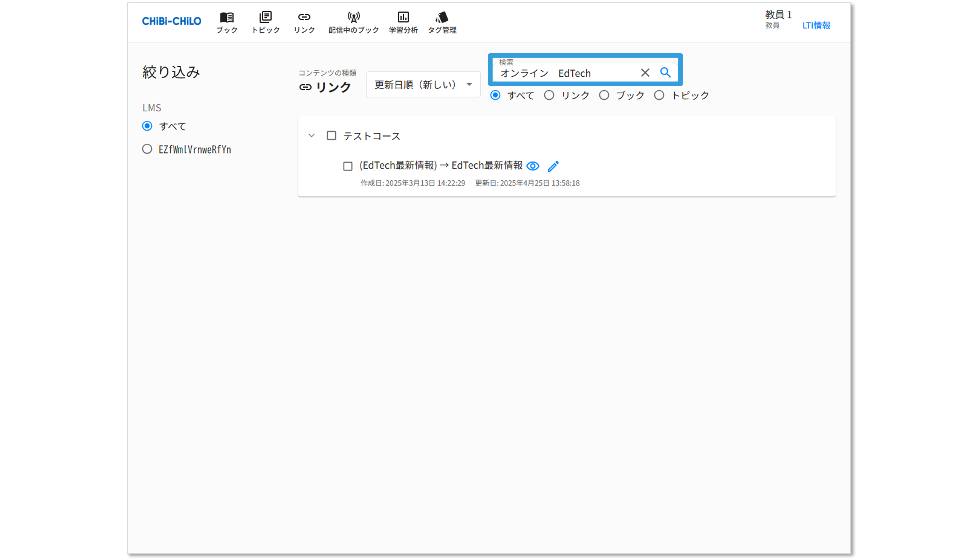Preview EdTech最新情報 with eye icon
Viewport: 978px width, 560px height.
click(533, 166)
